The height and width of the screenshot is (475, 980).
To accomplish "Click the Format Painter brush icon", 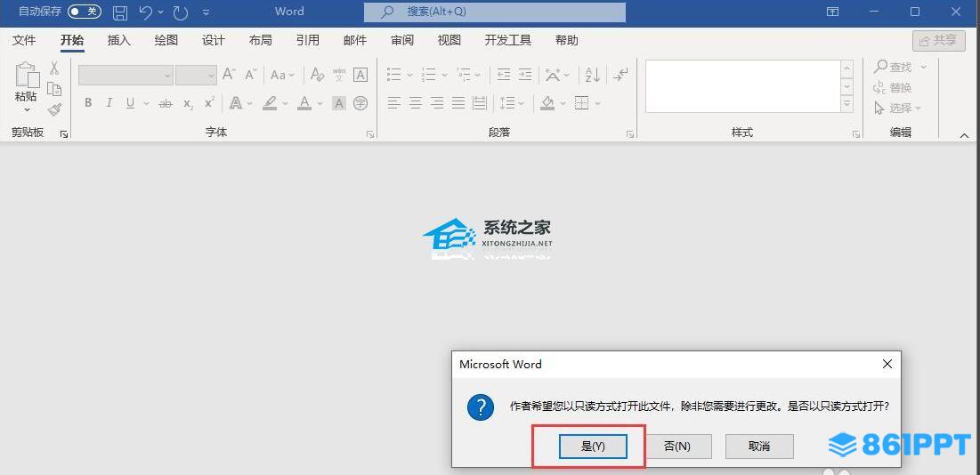I will 54,110.
